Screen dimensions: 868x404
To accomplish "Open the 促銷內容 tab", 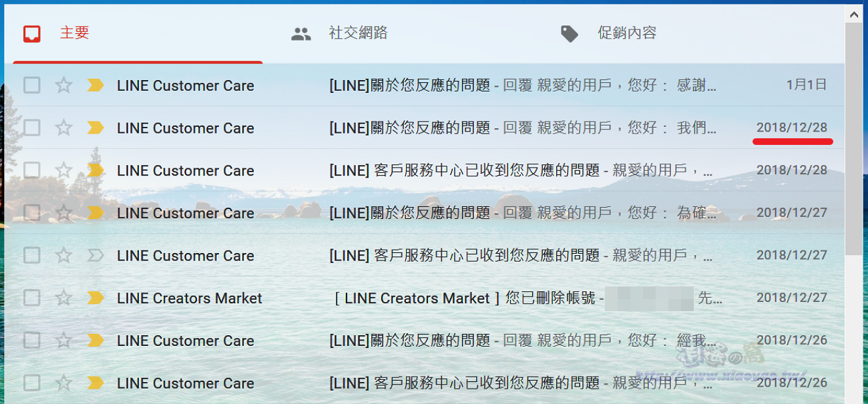I will pos(628,31).
